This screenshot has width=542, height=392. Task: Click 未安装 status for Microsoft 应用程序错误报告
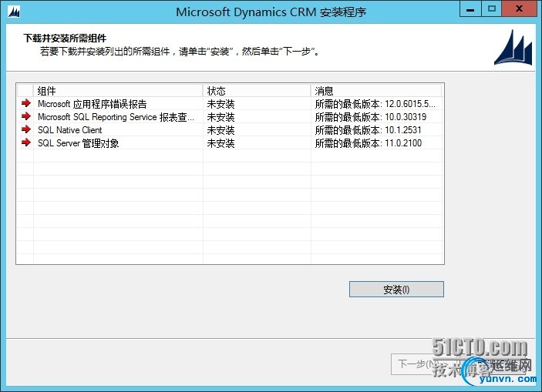point(221,104)
